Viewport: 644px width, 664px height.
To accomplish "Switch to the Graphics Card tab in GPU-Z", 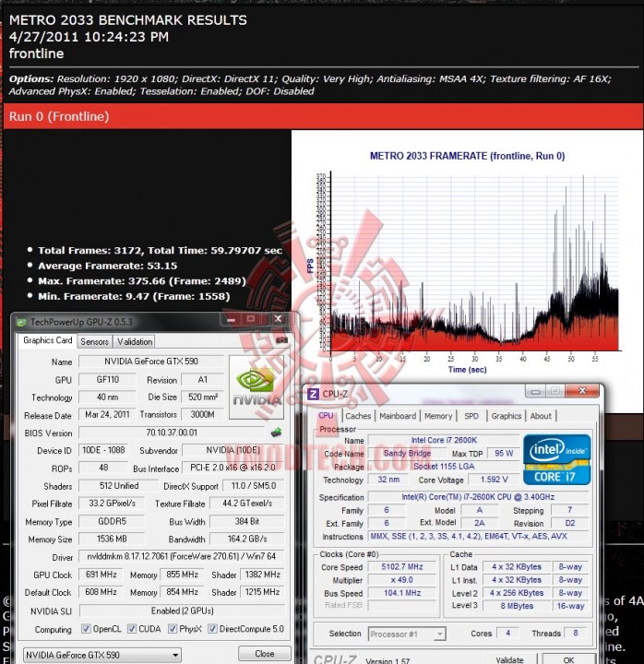I will pos(47,340).
